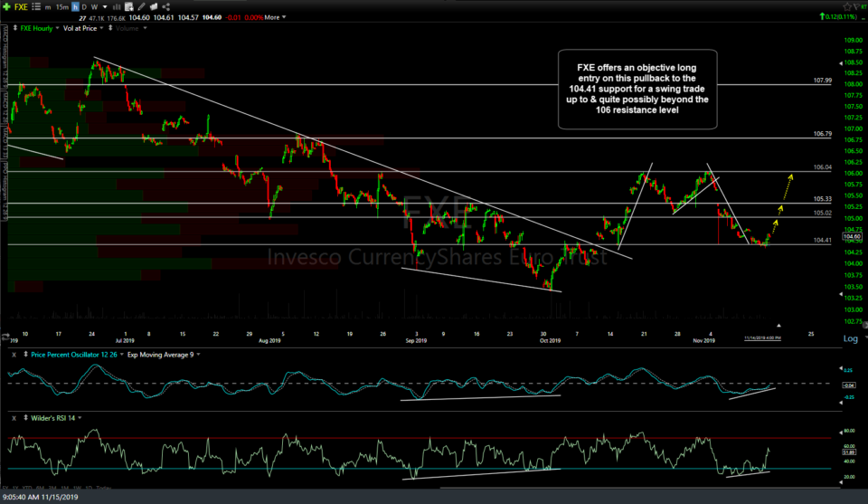Screen dimensions: 868x504
Task: Open the symbol list icon next to FXE
Action: (x=36, y=5)
